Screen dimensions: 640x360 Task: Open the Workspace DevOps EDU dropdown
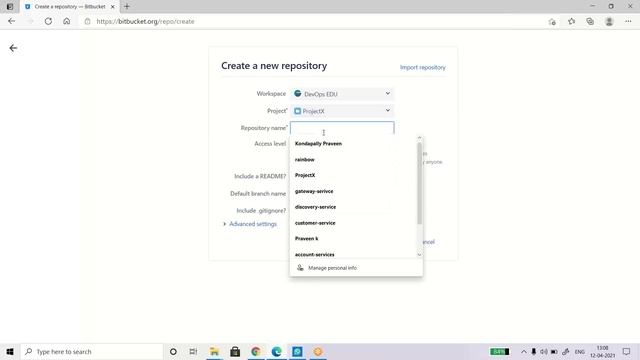tap(342, 94)
